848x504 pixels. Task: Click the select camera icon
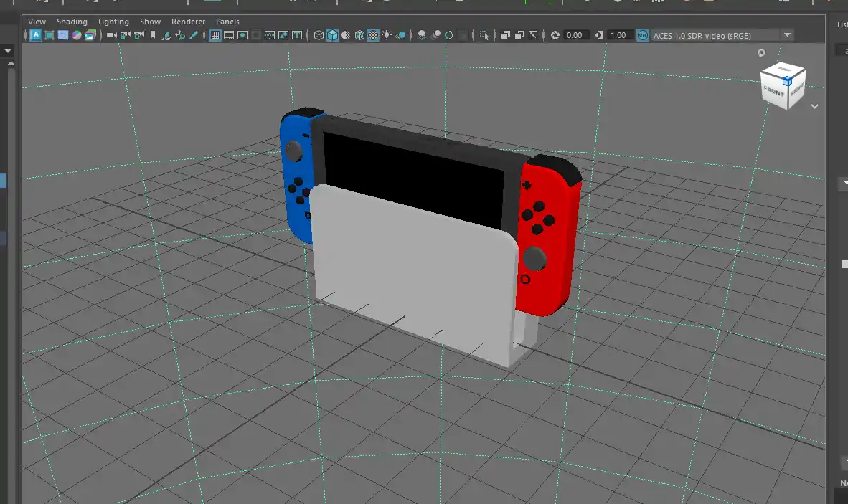click(x=112, y=35)
